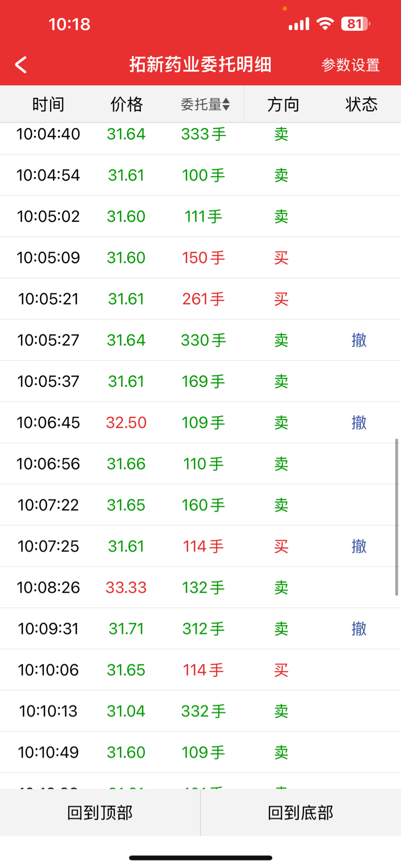Tap the Wi-Fi icon in status bar
Viewport: 401px width, 868px height.
325,24
